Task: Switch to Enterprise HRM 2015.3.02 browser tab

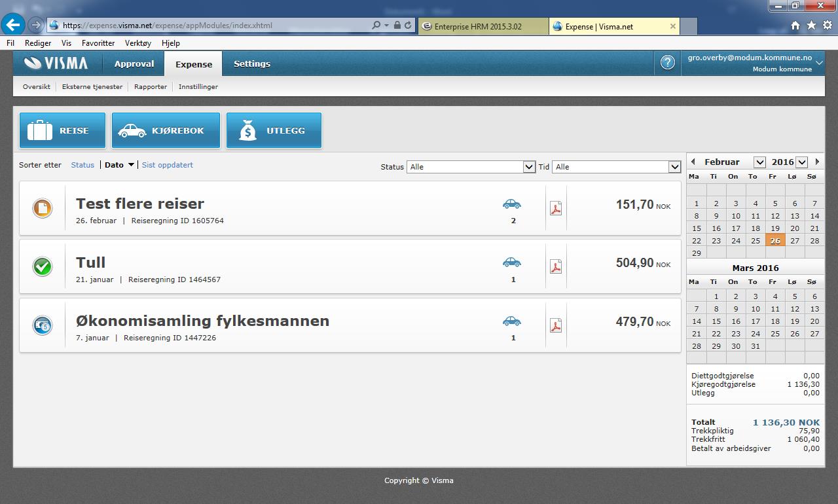Action: tap(482, 26)
